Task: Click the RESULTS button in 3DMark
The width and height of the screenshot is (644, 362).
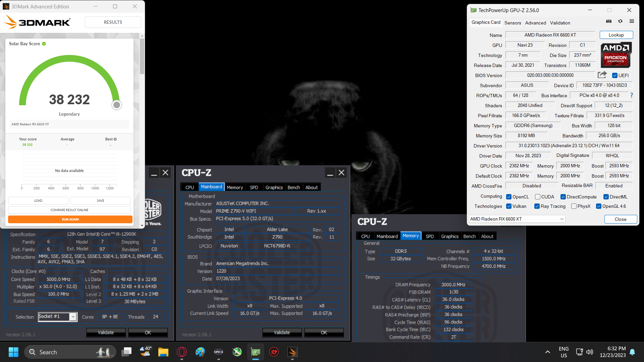Action: pos(113,22)
